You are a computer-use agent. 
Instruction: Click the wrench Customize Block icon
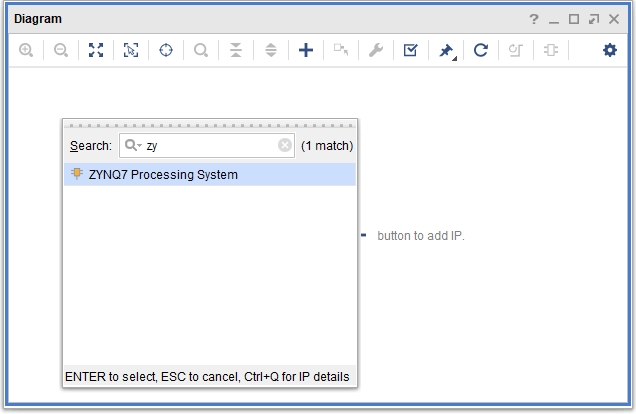point(376,50)
